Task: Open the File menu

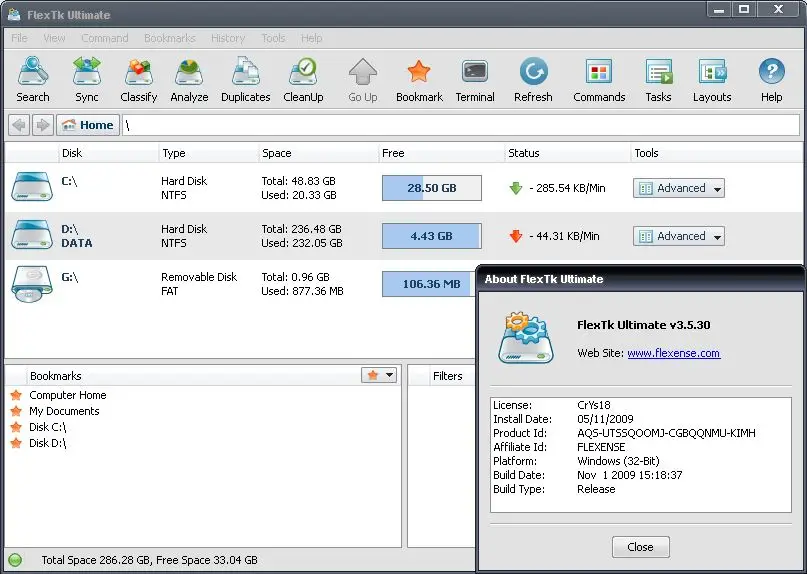Action: [20, 38]
